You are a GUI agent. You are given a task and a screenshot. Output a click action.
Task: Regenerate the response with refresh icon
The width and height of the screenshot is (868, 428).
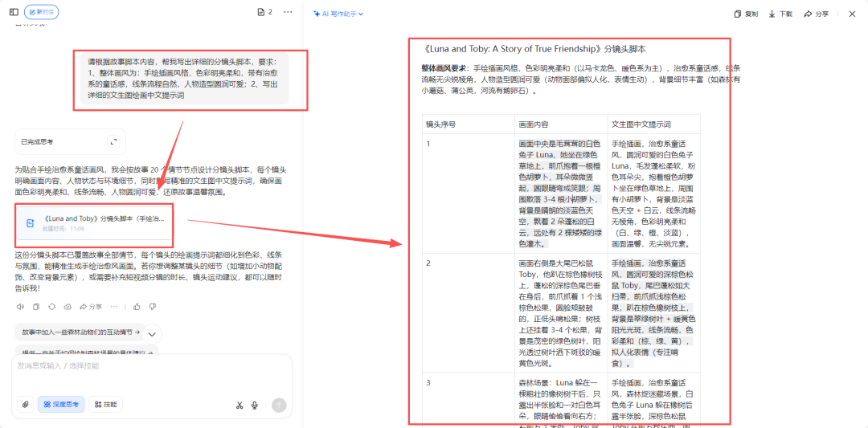click(51, 307)
